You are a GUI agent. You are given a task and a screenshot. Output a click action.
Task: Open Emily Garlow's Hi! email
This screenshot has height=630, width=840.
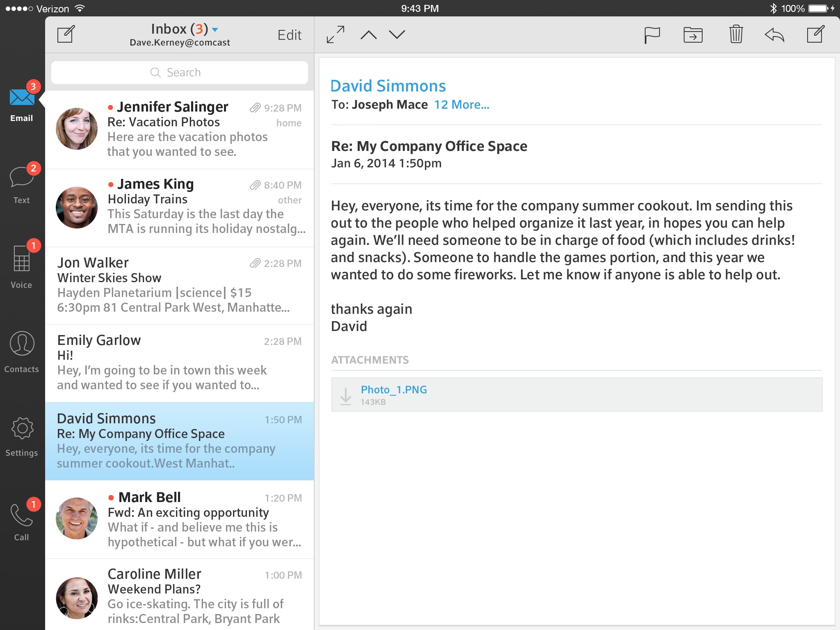(180, 363)
